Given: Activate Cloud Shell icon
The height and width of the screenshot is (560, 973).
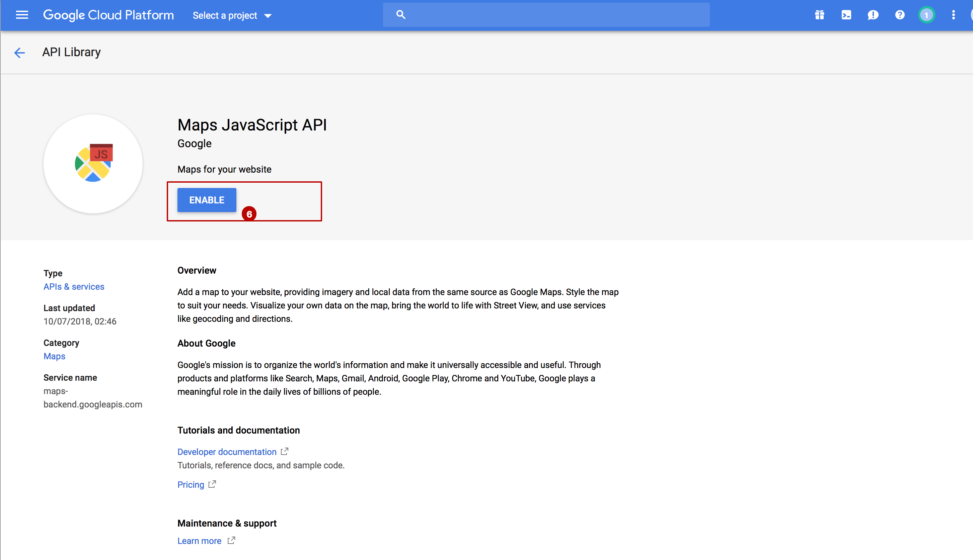Looking at the screenshot, I should coord(846,15).
